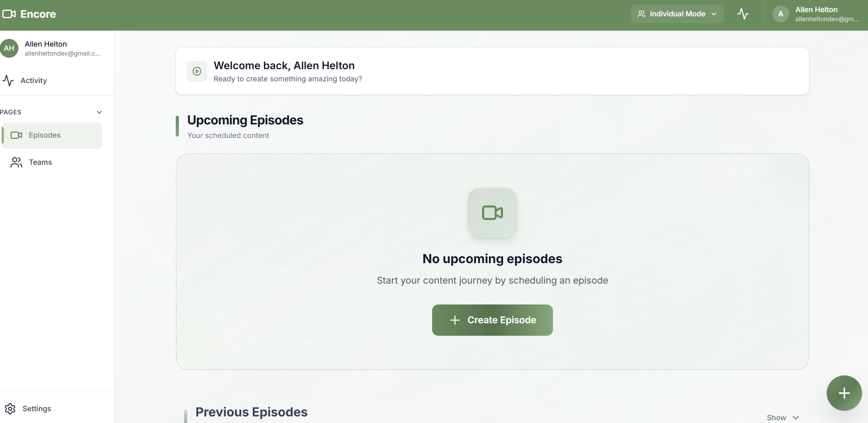Viewport: 868px width, 423px height.
Task: Click the Encore camera logo icon
Action: pyautogui.click(x=9, y=14)
